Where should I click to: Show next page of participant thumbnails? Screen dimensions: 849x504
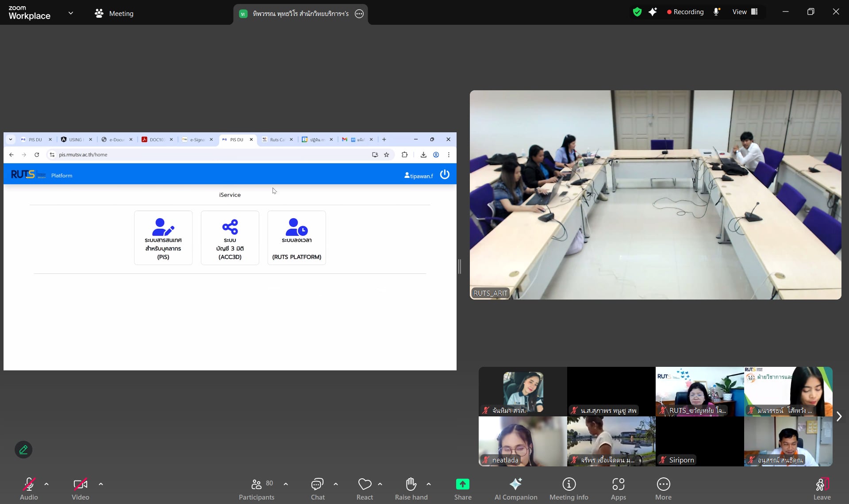point(839,416)
